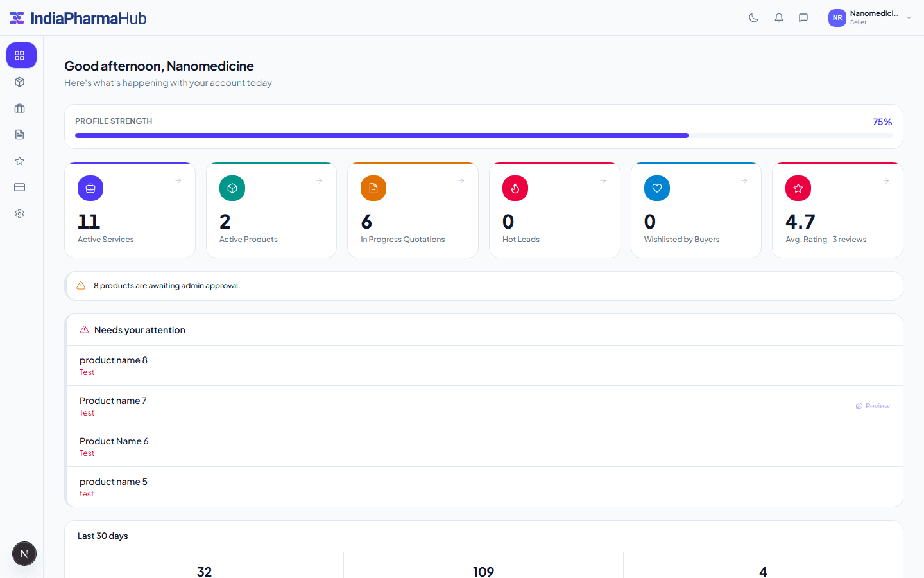Click the Profile Strength progress bar
Viewport: 924px width, 578px height.
click(484, 136)
